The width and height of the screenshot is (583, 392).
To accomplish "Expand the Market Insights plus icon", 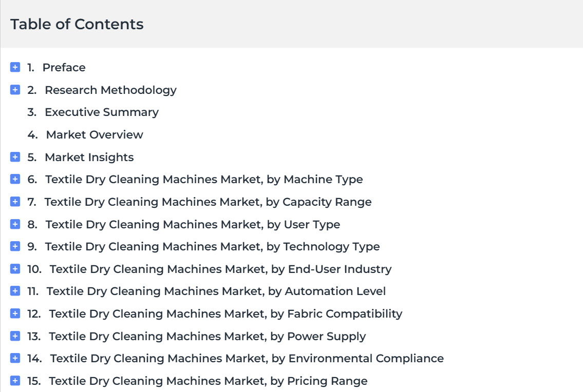I will [x=15, y=157].
